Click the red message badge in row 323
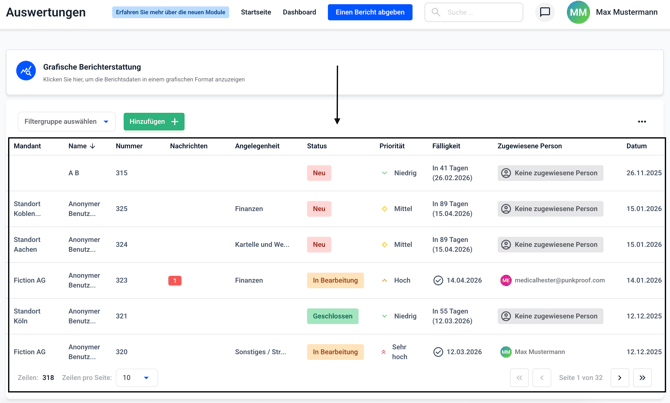The height and width of the screenshot is (403, 670). (x=175, y=281)
